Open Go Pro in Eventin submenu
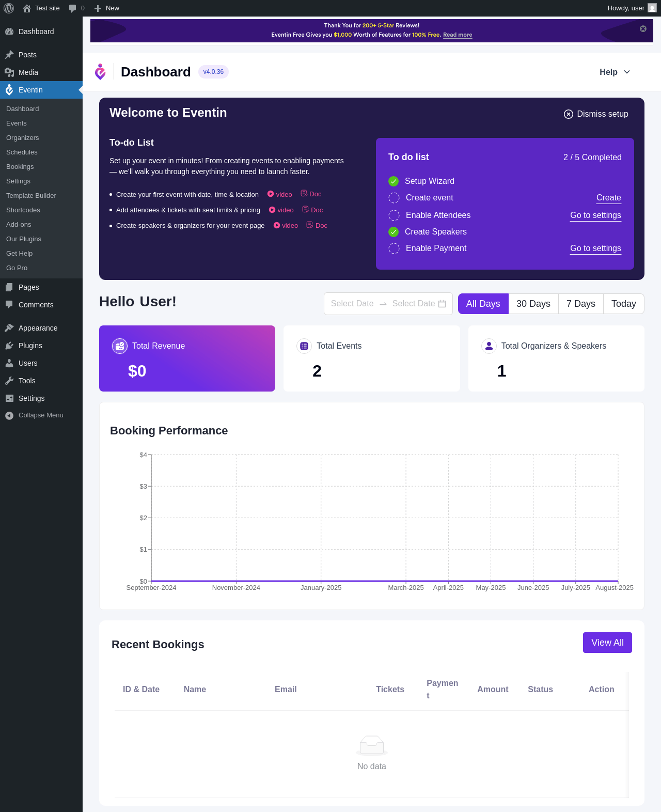The width and height of the screenshot is (661, 812). (17, 268)
